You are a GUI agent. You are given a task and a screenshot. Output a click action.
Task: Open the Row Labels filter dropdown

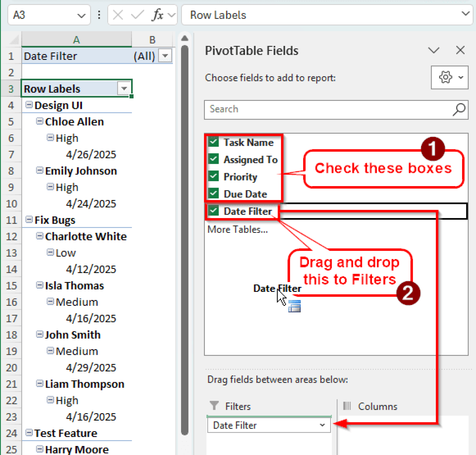point(124,89)
